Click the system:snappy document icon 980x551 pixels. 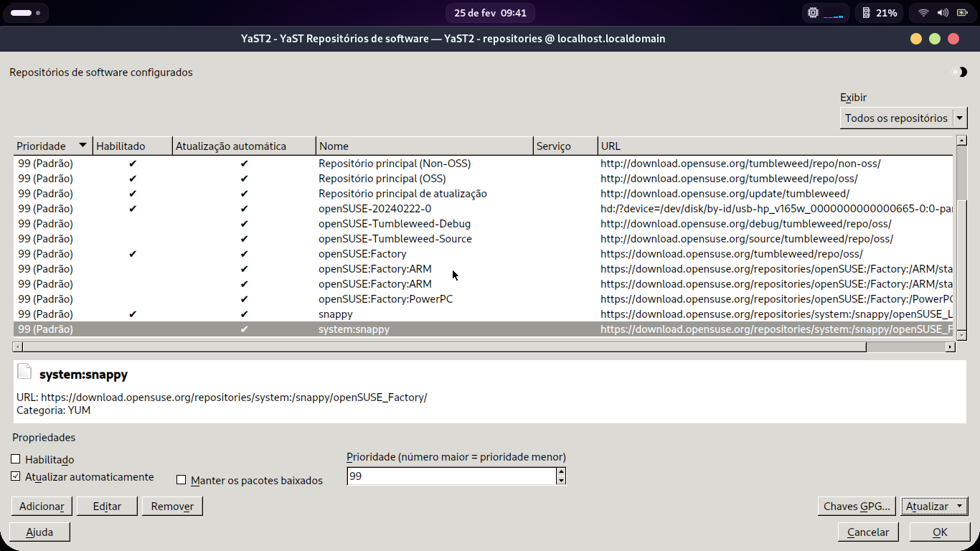click(24, 372)
